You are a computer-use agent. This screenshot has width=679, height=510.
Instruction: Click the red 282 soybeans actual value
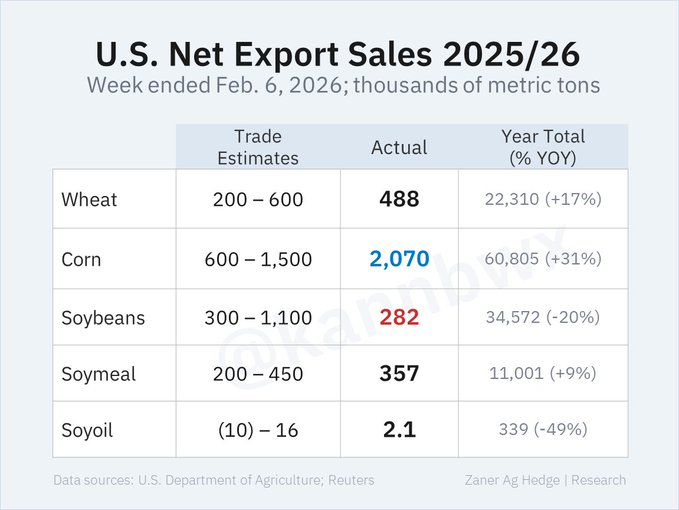point(399,318)
